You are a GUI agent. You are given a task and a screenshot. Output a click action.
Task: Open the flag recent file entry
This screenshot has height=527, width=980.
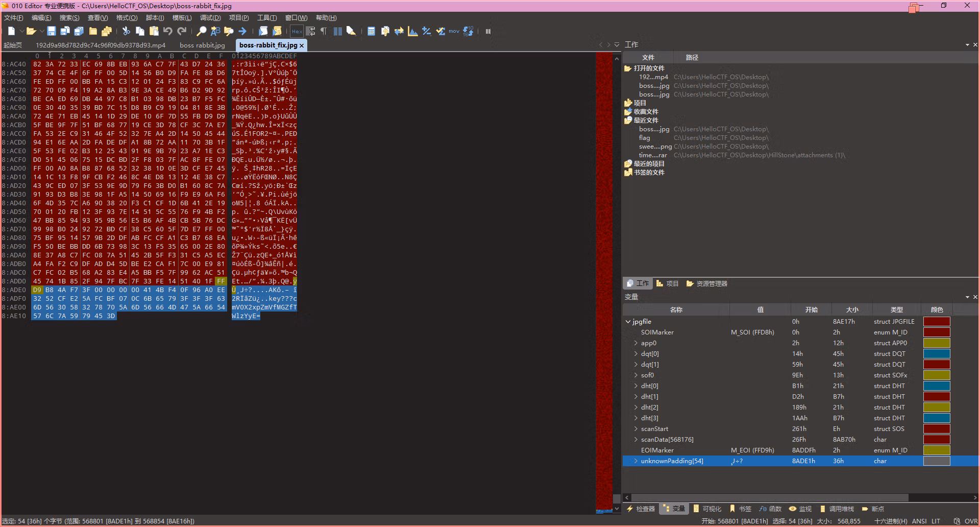(x=645, y=138)
